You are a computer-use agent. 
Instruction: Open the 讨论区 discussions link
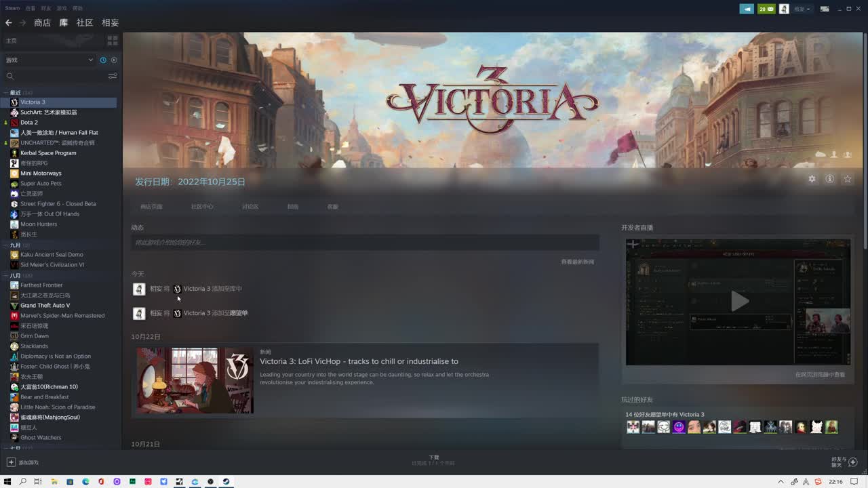point(250,207)
